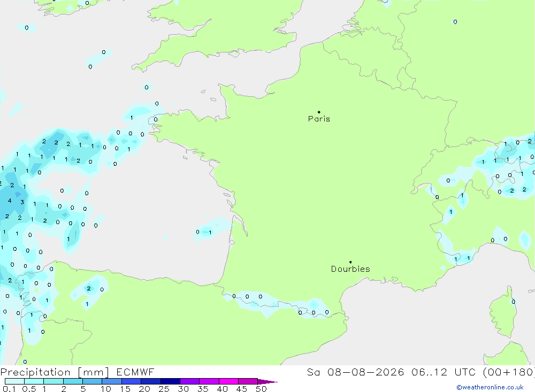Viewport: 535px width, 392px height.
Task: Open the weatheronline.co.uk copyright link
Action: pos(490,387)
